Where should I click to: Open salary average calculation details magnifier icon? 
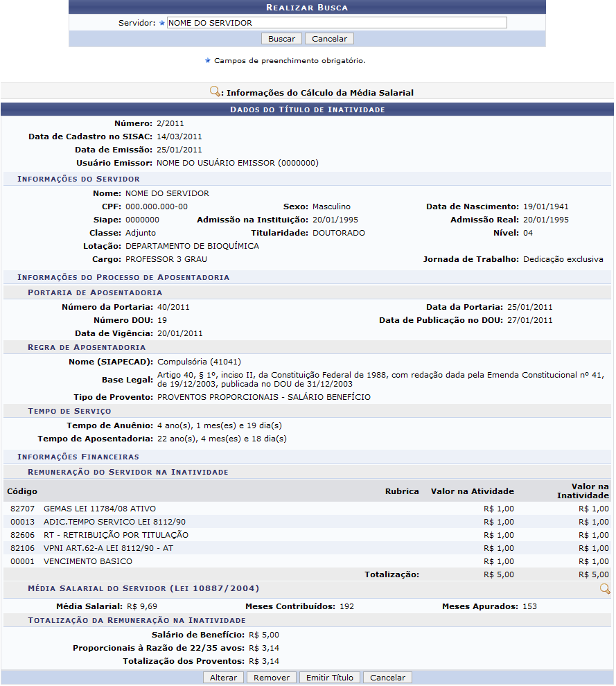(604, 589)
